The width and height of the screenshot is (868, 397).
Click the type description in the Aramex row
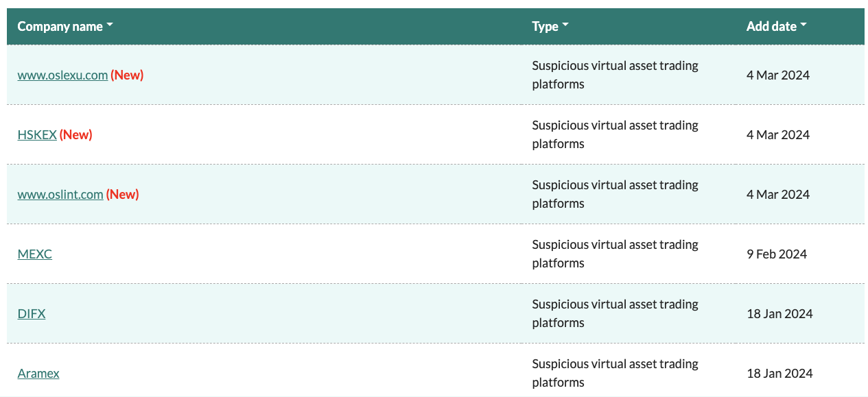coord(615,373)
